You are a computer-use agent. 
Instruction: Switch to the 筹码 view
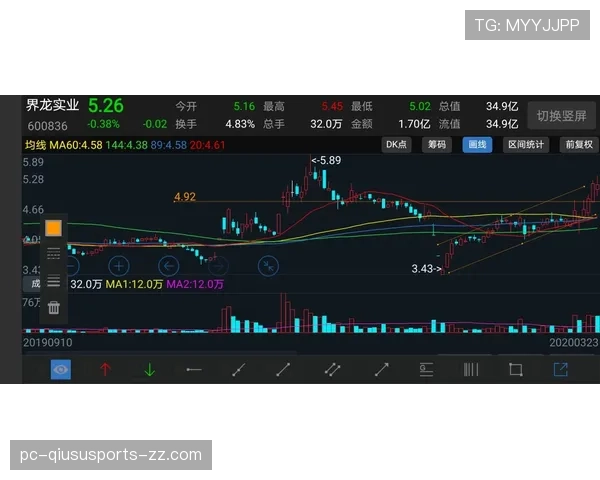tap(437, 145)
